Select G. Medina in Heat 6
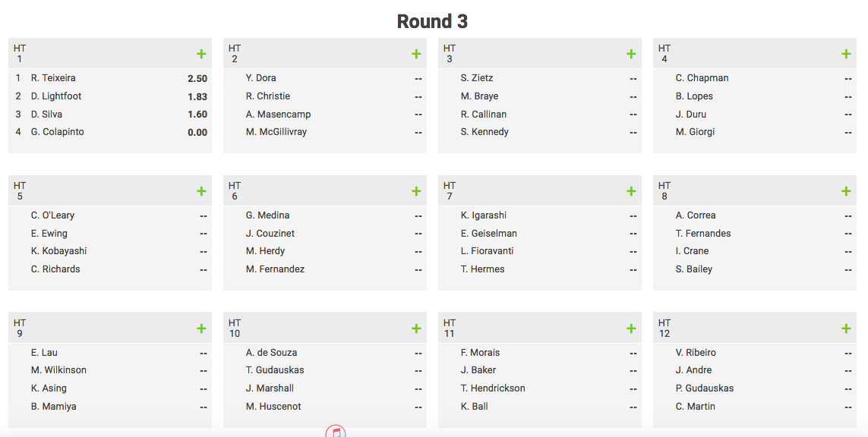The image size is (868, 437). click(x=267, y=215)
